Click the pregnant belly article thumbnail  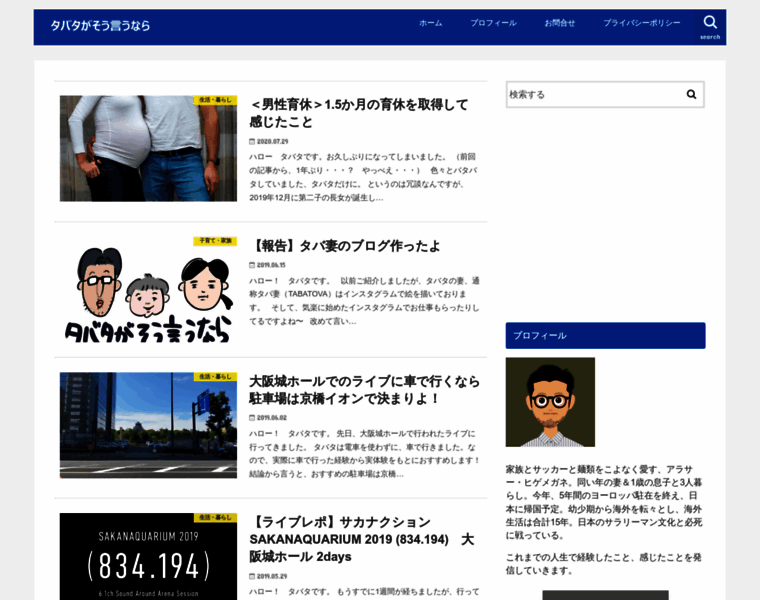click(148, 149)
